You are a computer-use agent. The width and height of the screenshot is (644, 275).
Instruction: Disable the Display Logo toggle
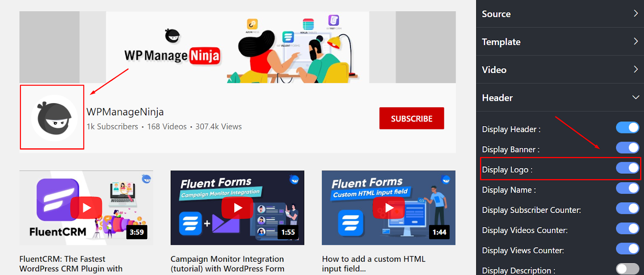[x=627, y=168]
